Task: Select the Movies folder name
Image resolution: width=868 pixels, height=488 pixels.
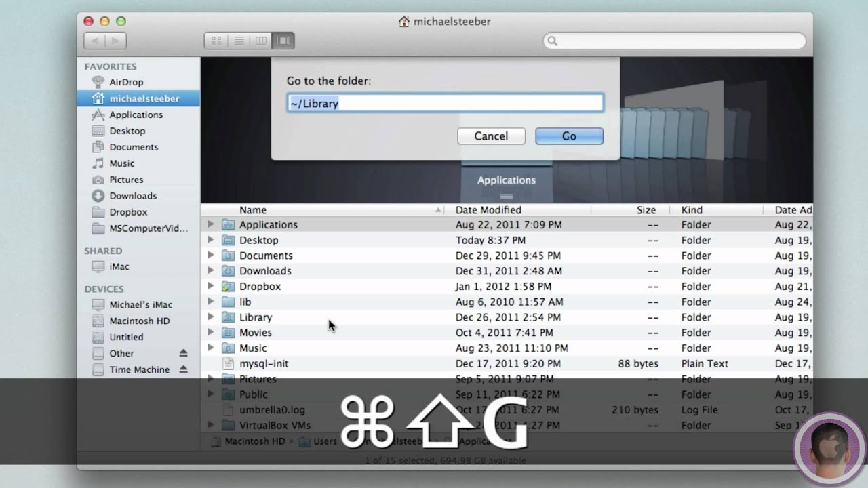Action: tap(256, 333)
